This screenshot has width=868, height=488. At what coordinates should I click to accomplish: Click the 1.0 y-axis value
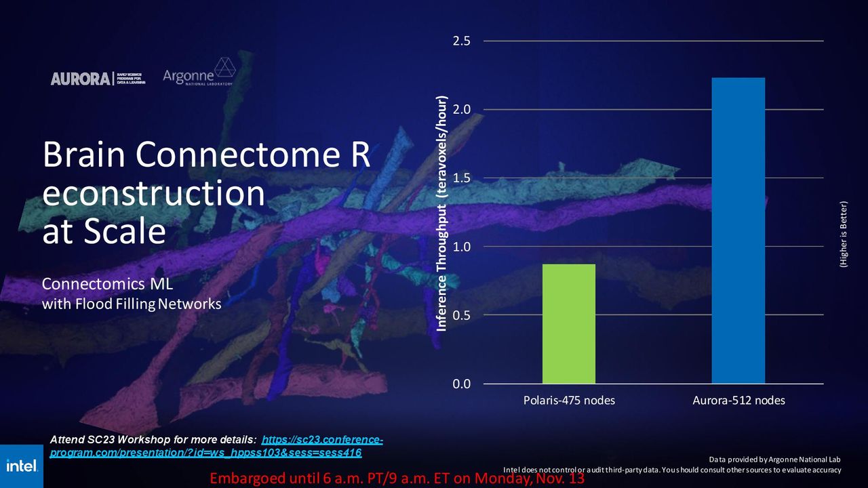(x=462, y=247)
